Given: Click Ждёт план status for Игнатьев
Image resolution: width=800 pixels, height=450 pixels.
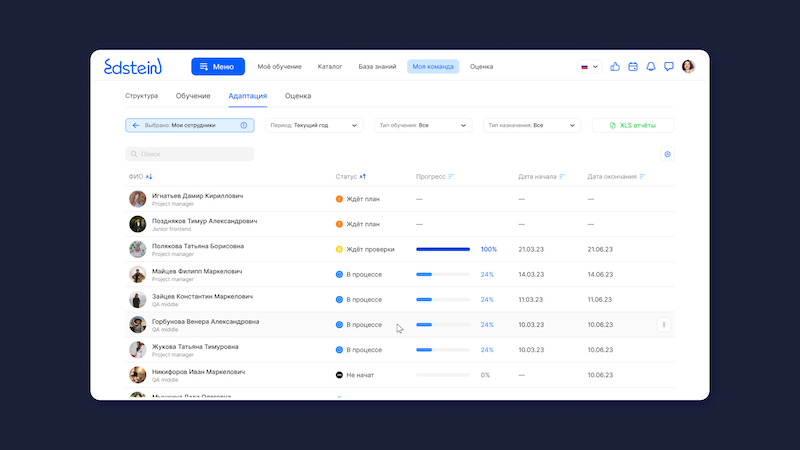Looking at the screenshot, I should [358, 199].
